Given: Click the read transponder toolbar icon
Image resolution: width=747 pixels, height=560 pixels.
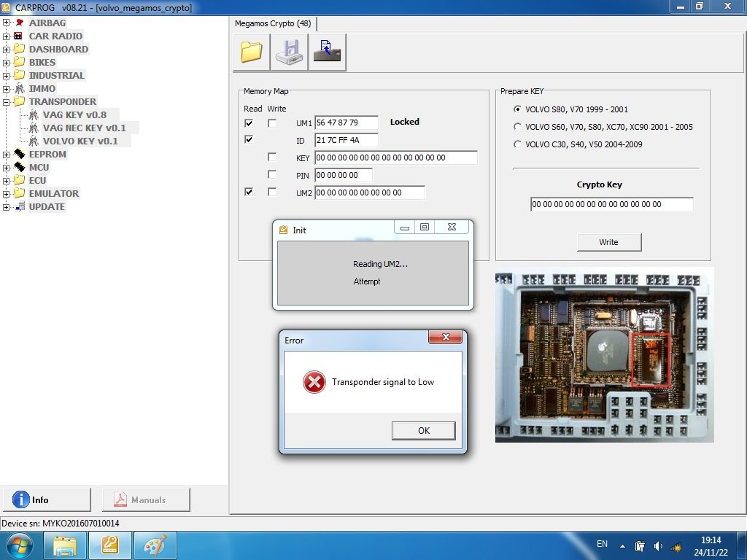Looking at the screenshot, I should [x=328, y=52].
